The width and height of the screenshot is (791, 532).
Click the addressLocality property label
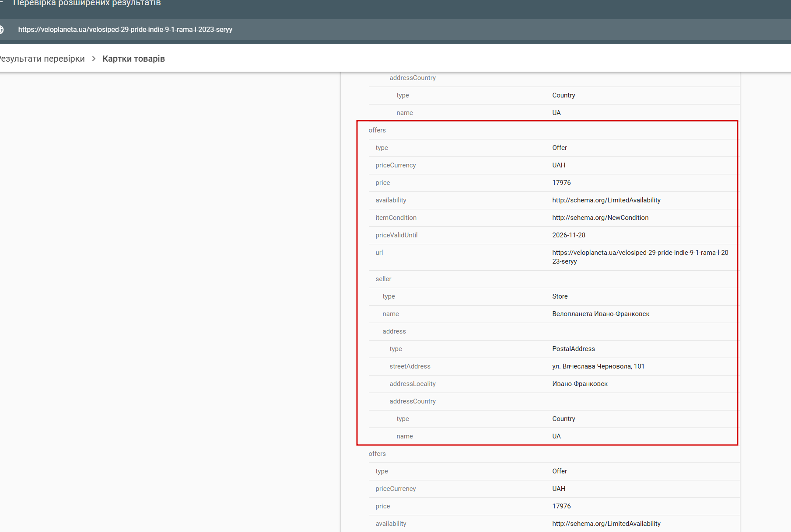(x=413, y=384)
